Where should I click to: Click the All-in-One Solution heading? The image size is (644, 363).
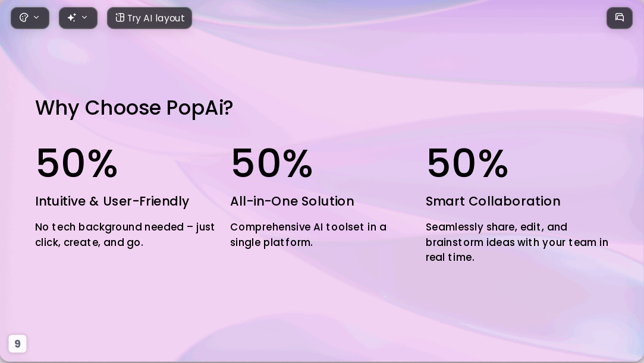pos(292,201)
